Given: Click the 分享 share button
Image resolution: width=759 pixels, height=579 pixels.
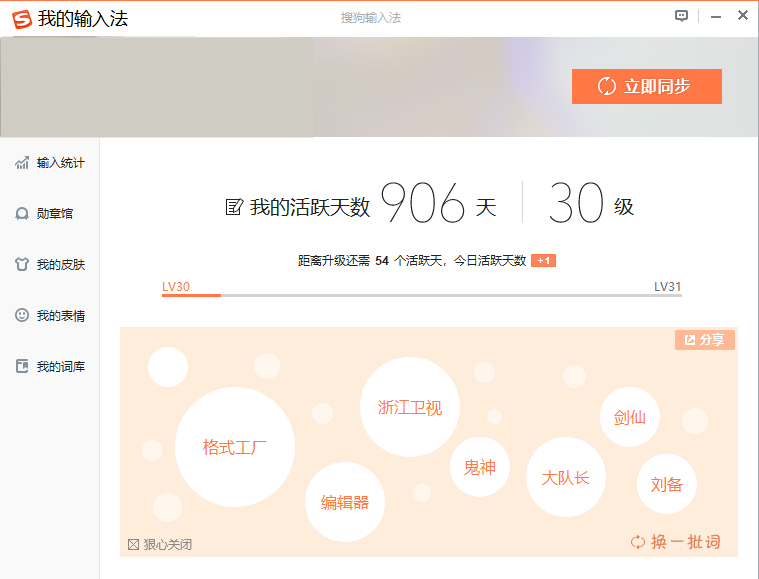Looking at the screenshot, I should click(705, 340).
